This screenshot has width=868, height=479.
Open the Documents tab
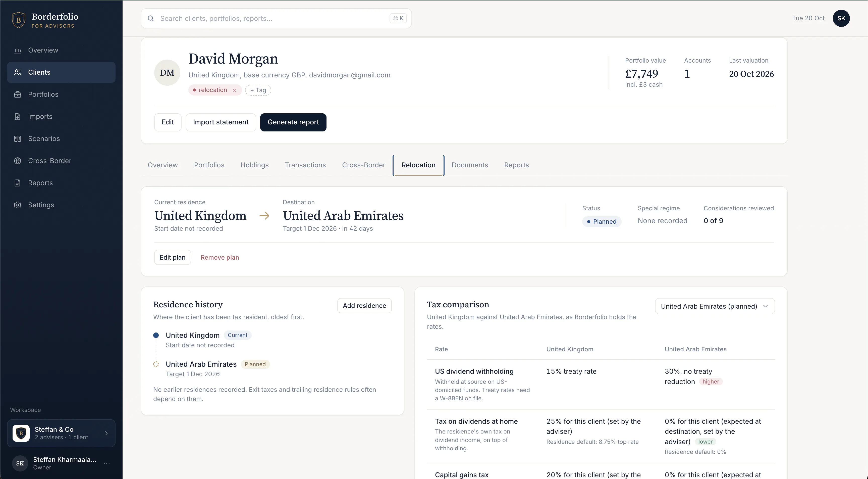coord(470,165)
